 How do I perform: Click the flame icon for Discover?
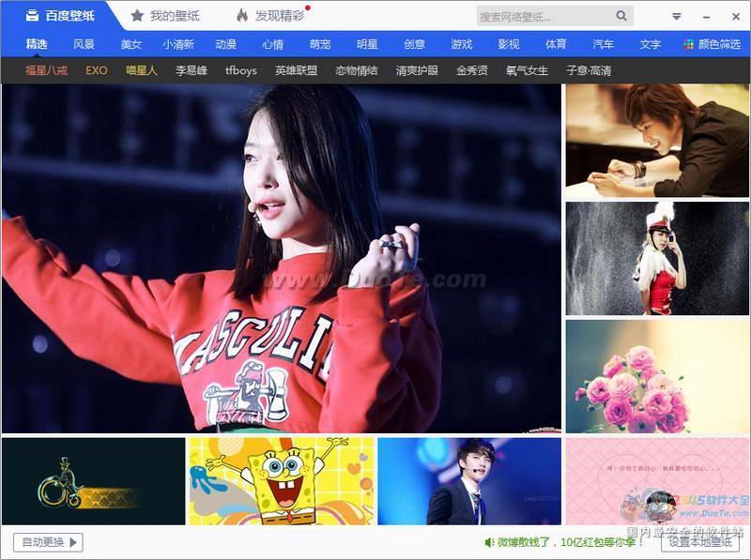click(x=242, y=16)
